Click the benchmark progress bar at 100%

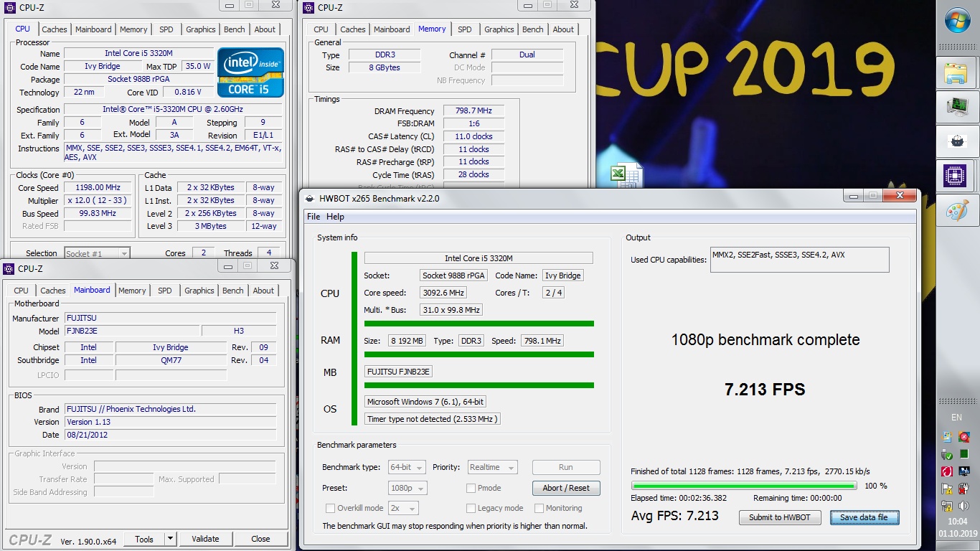[x=743, y=486]
